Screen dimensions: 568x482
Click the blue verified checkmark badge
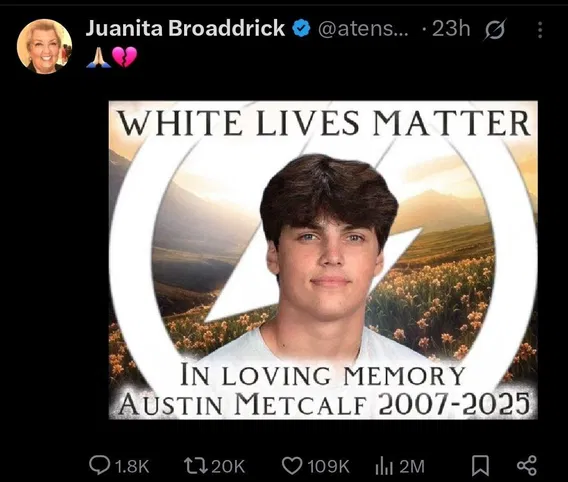click(301, 29)
